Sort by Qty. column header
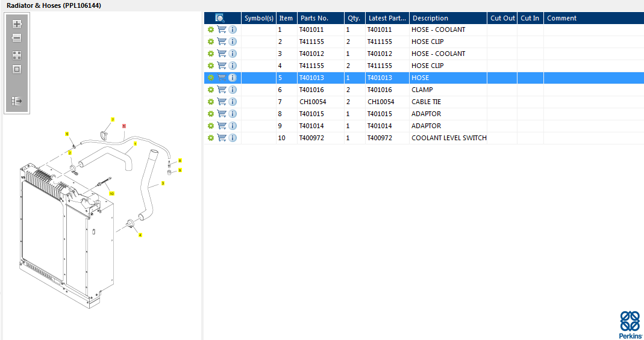 click(354, 18)
